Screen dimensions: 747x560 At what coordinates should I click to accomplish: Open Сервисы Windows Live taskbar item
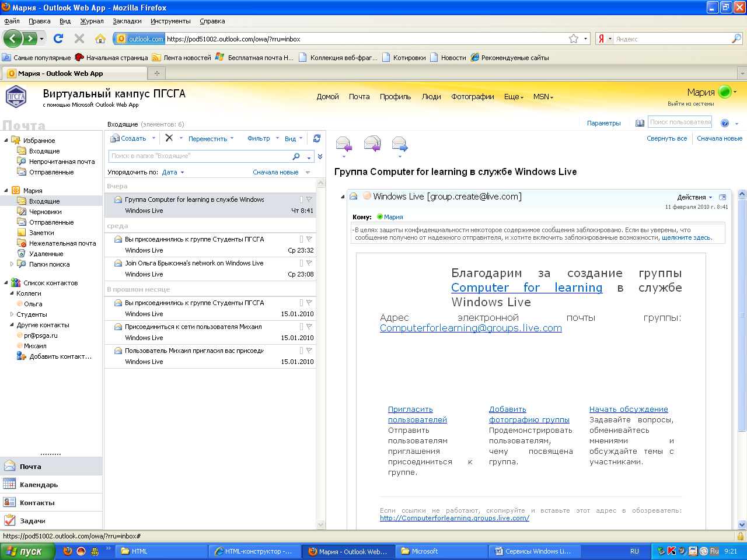pos(535,551)
